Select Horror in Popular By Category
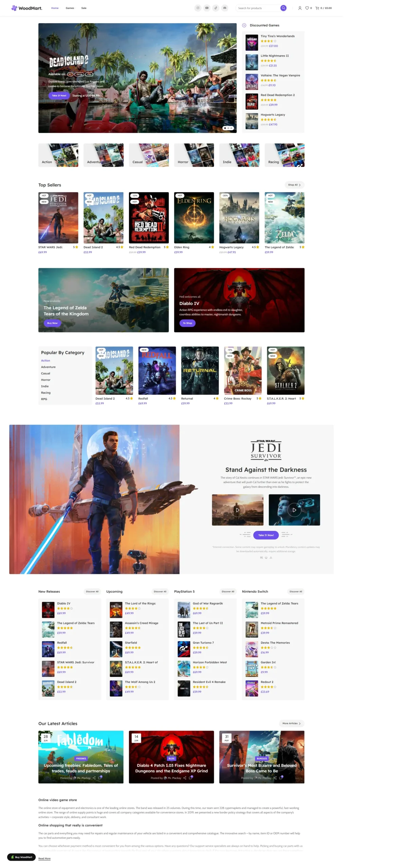Screen dimensions: 406x868 (45, 380)
